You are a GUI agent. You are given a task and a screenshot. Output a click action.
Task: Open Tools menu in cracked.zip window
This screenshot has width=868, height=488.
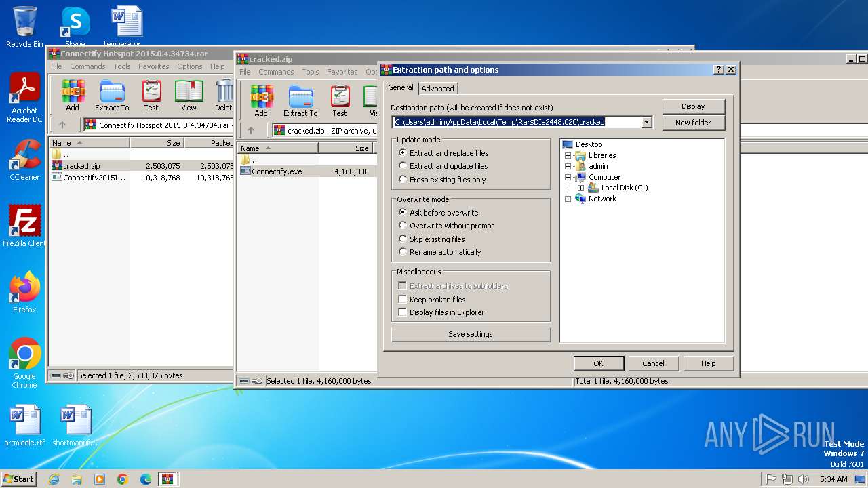pyautogui.click(x=311, y=72)
